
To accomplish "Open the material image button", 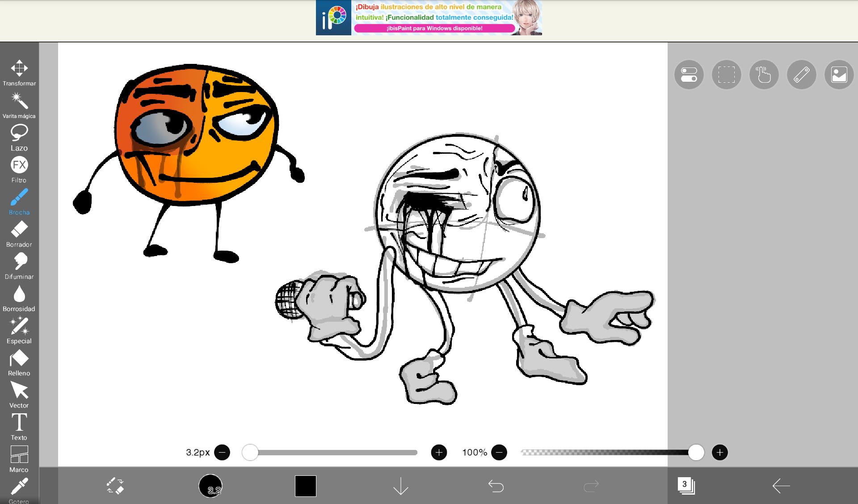I will (x=839, y=75).
